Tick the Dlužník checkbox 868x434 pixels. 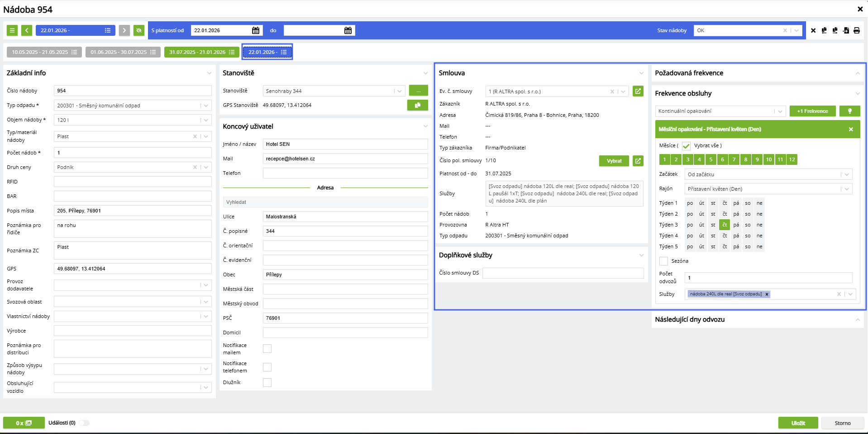point(267,383)
